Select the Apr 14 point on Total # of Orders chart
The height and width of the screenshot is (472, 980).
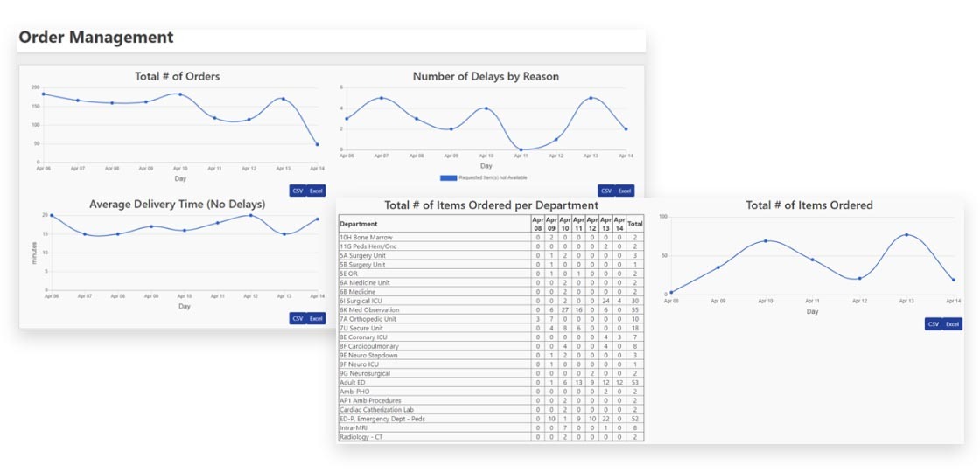pyautogui.click(x=317, y=144)
